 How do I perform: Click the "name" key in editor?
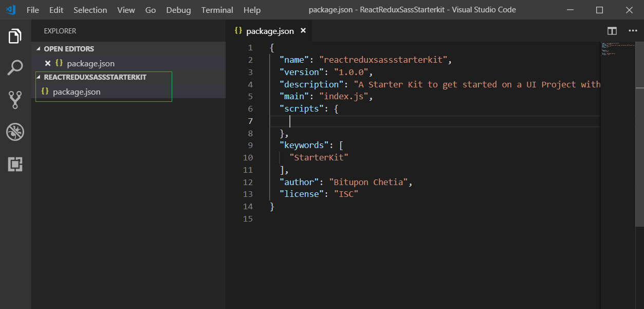(295, 60)
